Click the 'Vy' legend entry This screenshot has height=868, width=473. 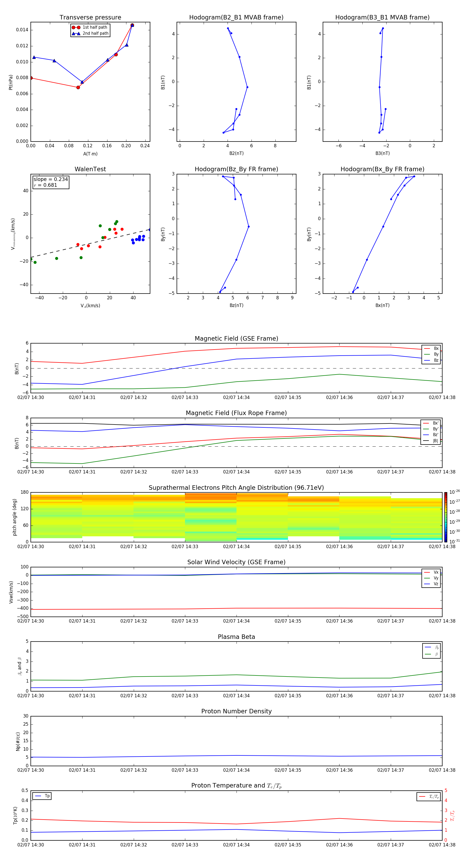coord(431,578)
